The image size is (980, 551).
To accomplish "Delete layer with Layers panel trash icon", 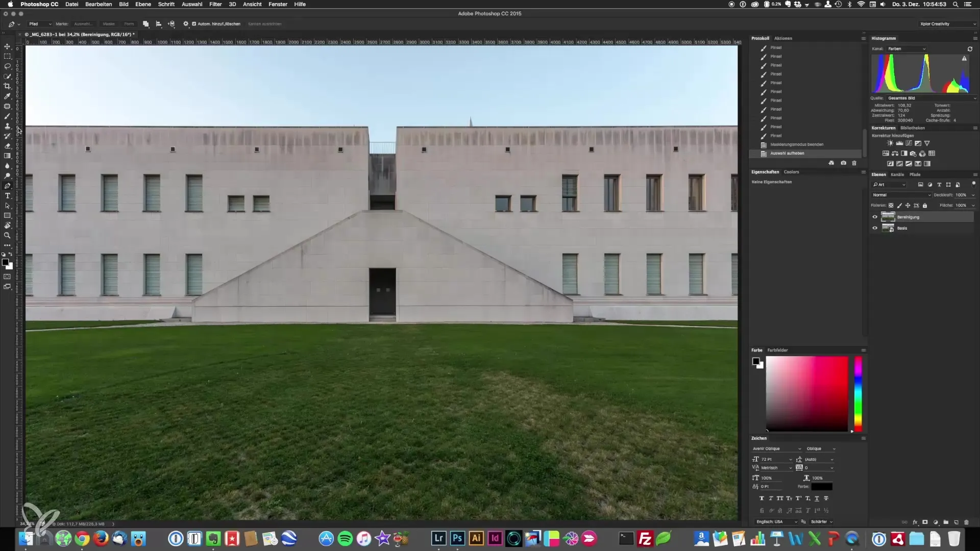I will [966, 522].
